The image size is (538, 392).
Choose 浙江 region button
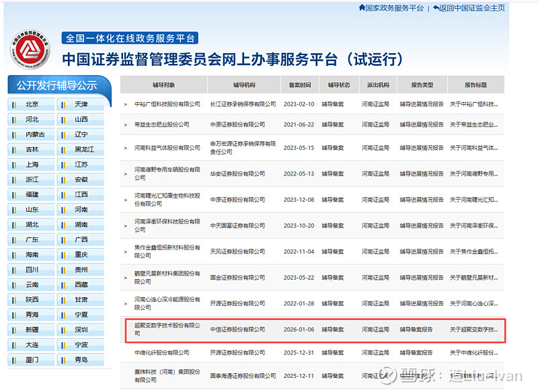tap(31, 180)
